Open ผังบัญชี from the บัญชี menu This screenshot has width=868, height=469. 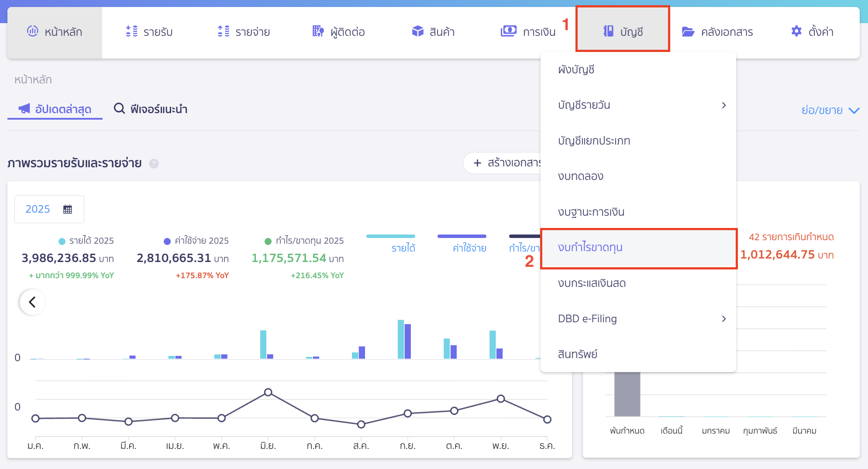click(x=576, y=69)
